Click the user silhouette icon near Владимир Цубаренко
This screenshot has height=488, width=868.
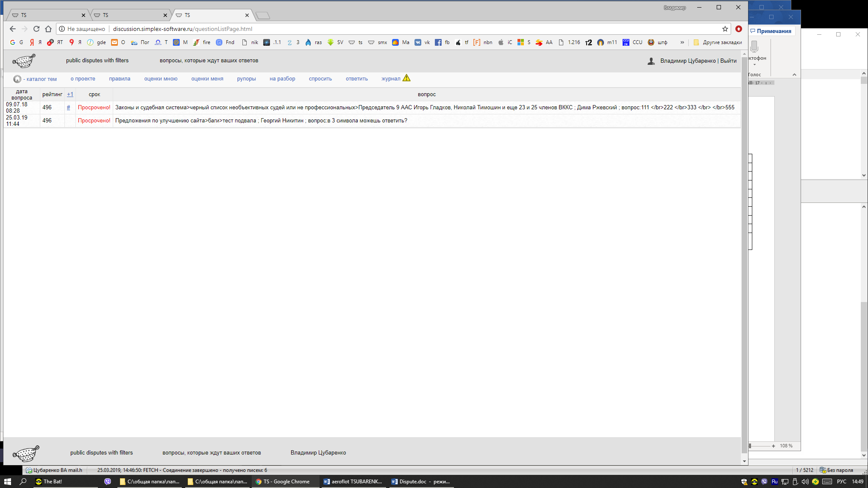pos(651,61)
